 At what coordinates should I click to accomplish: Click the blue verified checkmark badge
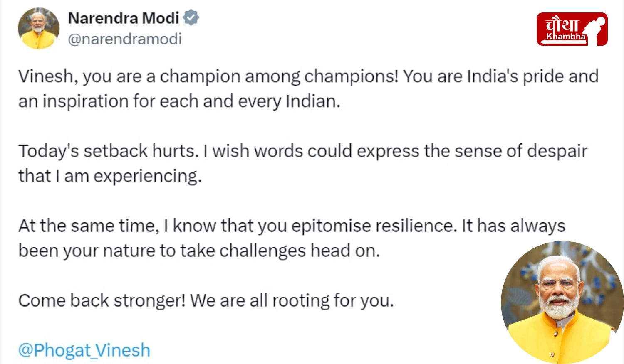click(191, 18)
